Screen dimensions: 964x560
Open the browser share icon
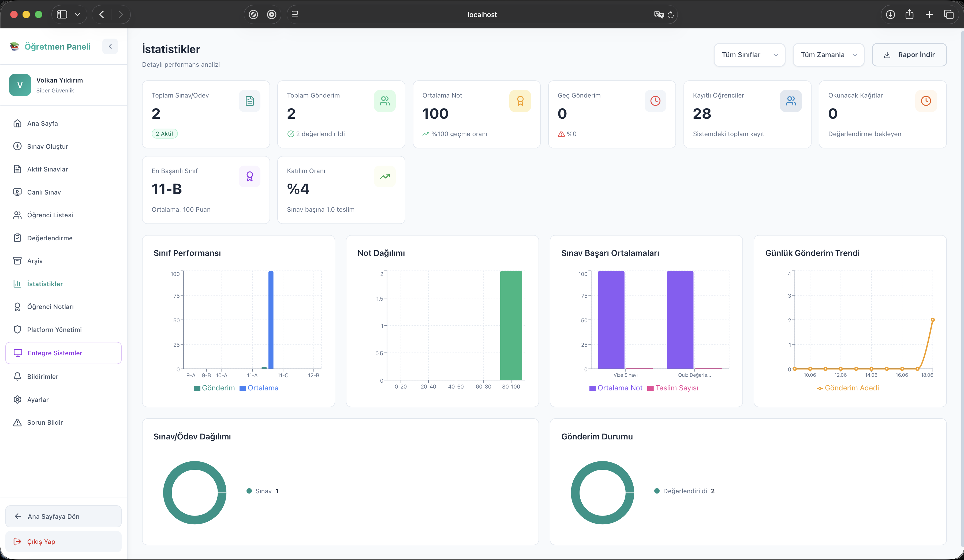coord(910,14)
